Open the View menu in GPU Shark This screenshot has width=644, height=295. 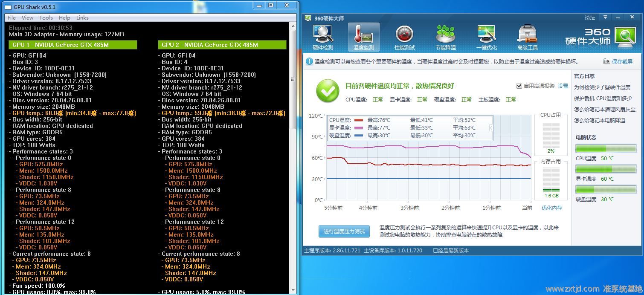pos(27,18)
